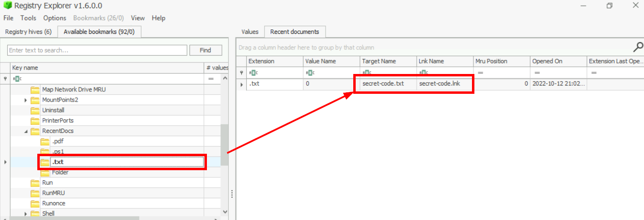Switch to the Values tab
Image resolution: width=644 pixels, height=220 pixels.
[x=250, y=32]
